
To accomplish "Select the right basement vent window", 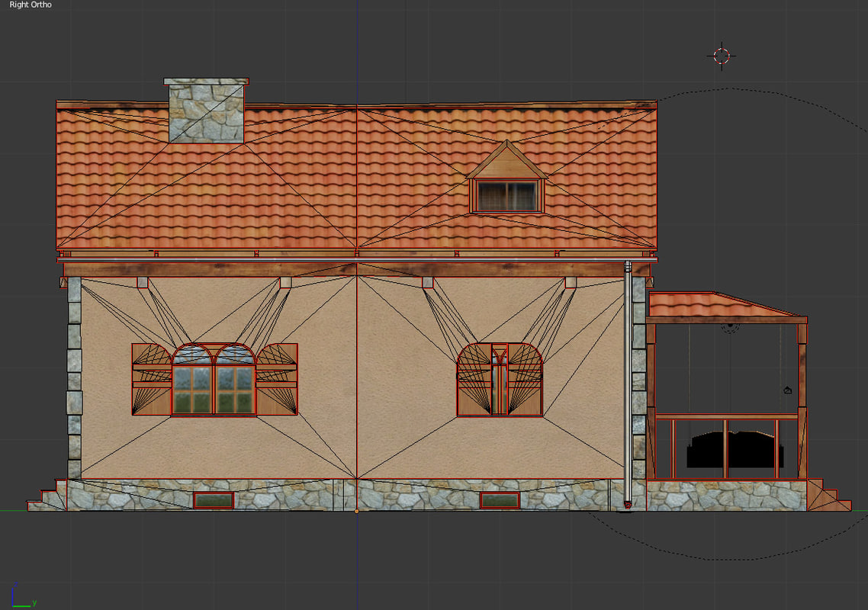I will click(500, 500).
